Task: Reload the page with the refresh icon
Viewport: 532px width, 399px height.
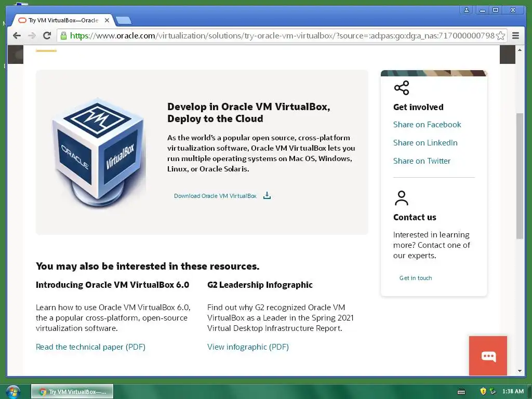Action: (x=47, y=35)
